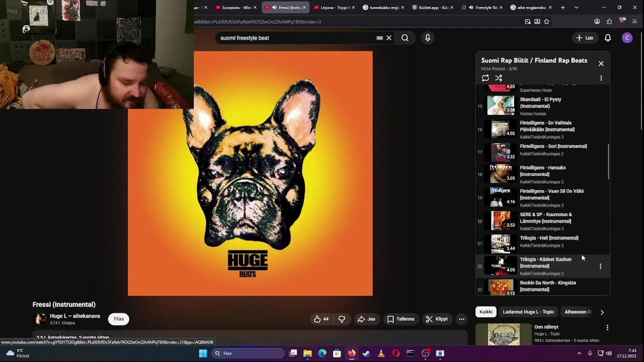Open more video actions ellipsis
This screenshot has width=644, height=362.
(x=461, y=319)
